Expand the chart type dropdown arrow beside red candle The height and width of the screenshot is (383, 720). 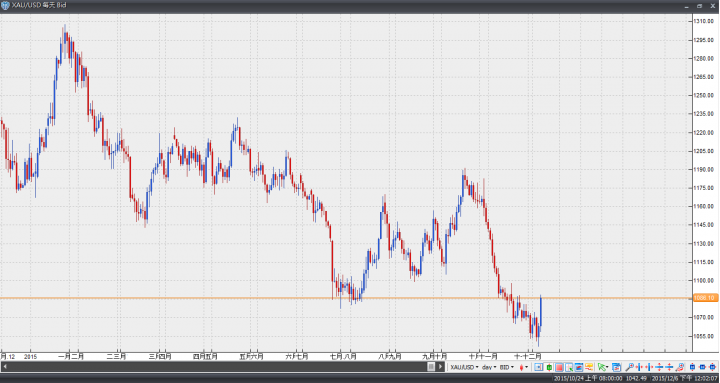click(527, 367)
